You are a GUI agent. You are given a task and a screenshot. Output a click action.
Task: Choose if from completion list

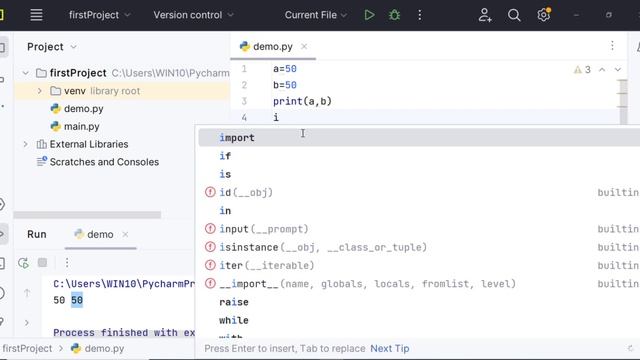click(x=419, y=156)
